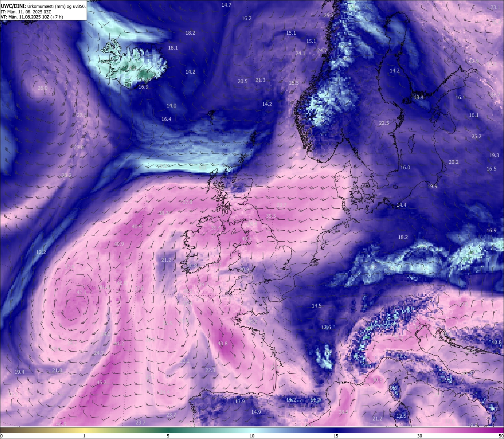Click the 20.2 value label
Viewport: 504px width, 439px height.
coord(454,162)
